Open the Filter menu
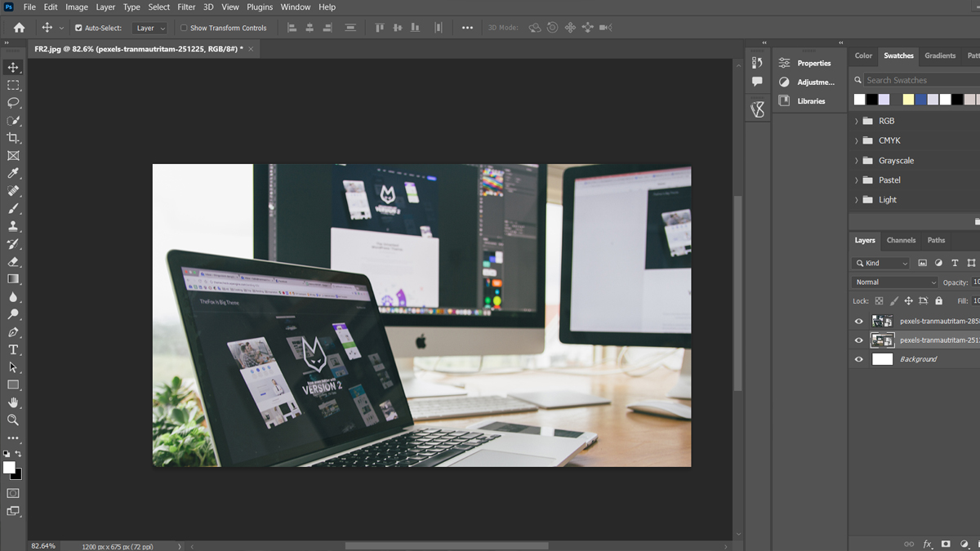 click(186, 7)
